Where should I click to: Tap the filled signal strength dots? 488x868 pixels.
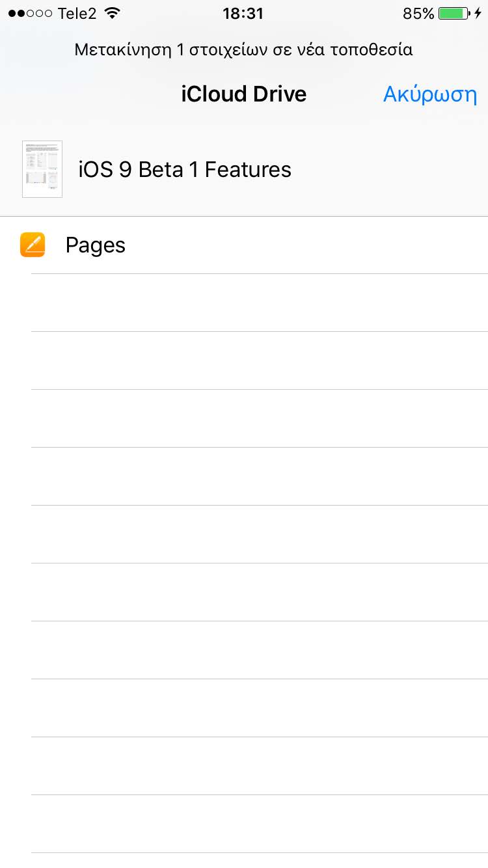pos(16,13)
